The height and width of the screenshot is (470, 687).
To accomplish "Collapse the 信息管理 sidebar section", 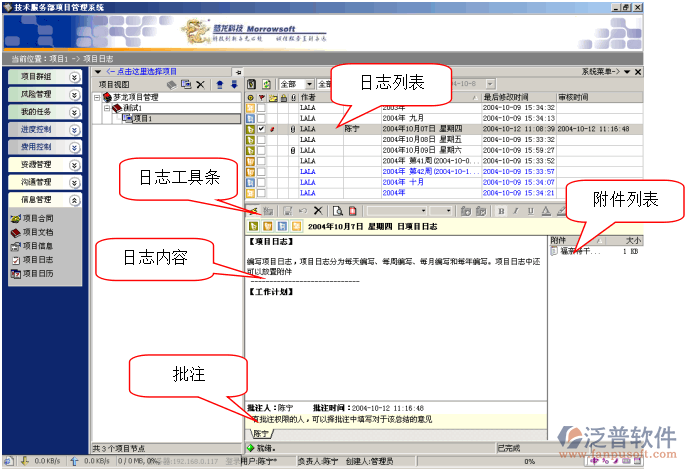I will [x=74, y=200].
